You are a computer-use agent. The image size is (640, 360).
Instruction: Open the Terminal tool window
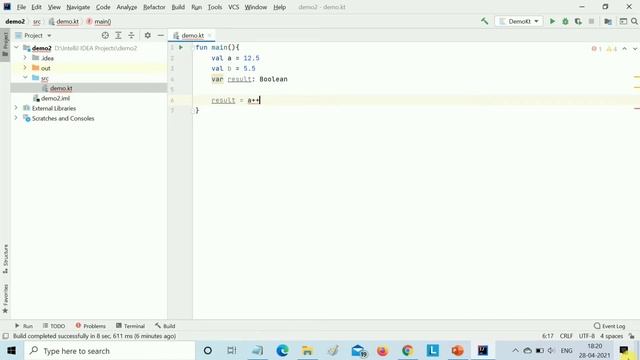point(131,326)
